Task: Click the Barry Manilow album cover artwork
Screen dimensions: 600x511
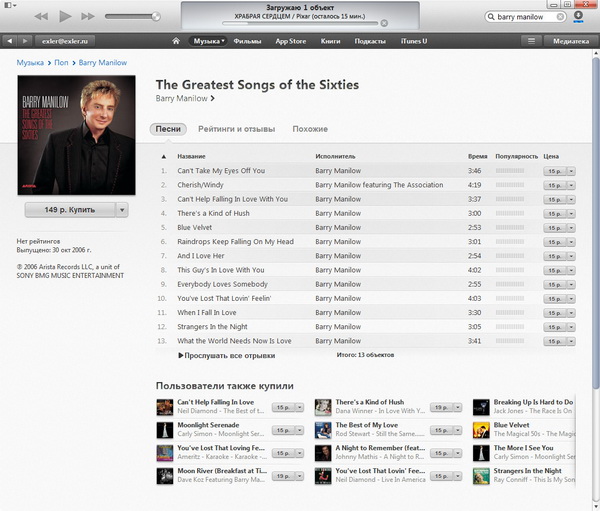Action: tap(77, 135)
